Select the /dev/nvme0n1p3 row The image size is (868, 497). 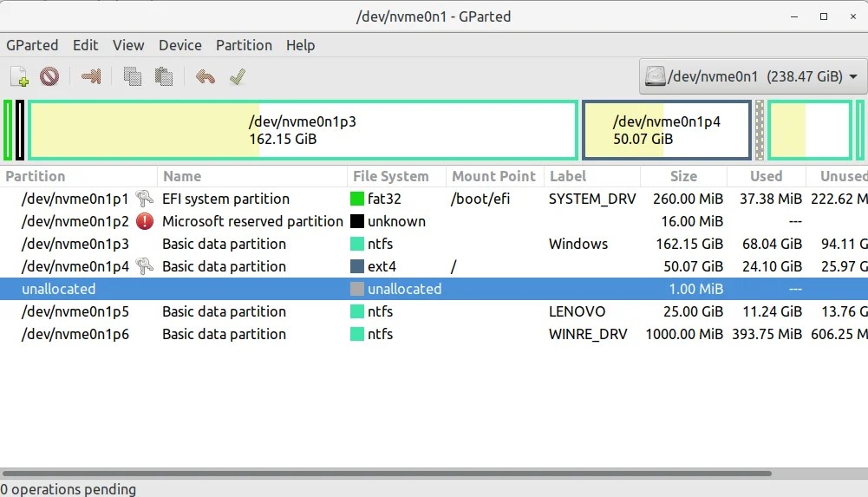point(434,244)
